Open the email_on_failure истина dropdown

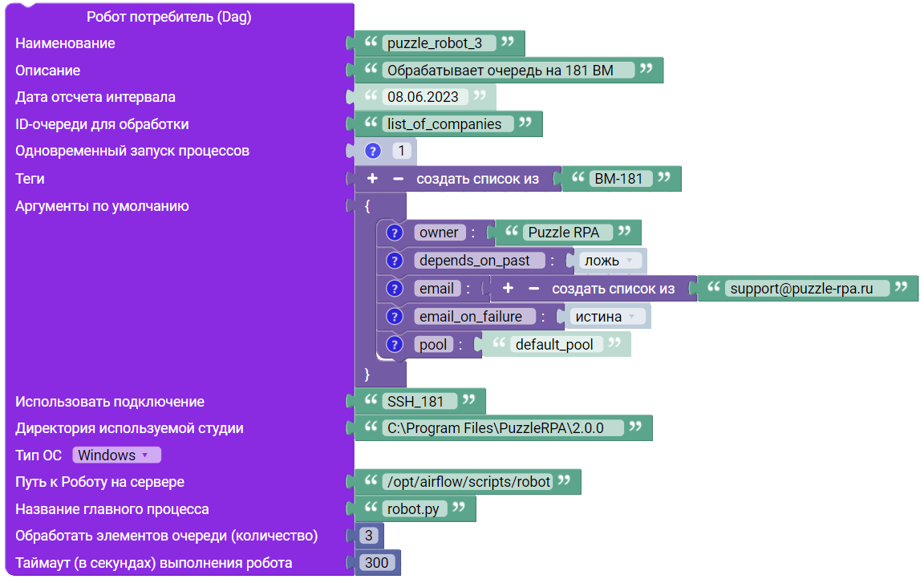(607, 316)
